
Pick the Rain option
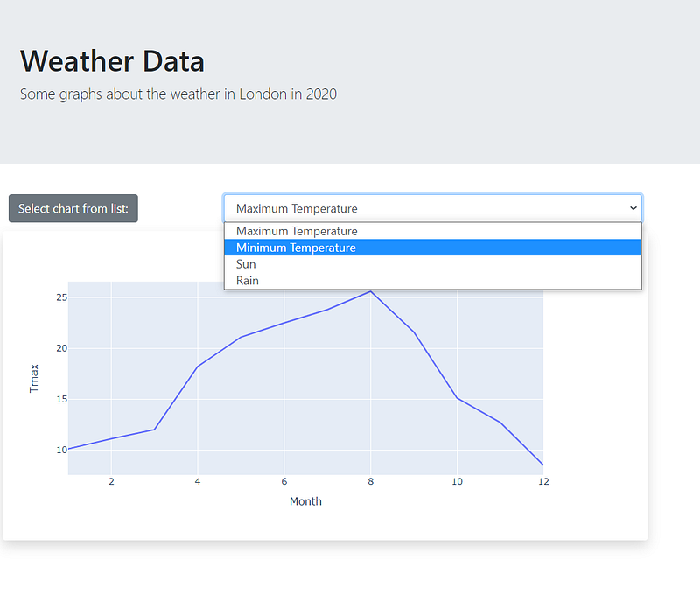pyautogui.click(x=432, y=281)
